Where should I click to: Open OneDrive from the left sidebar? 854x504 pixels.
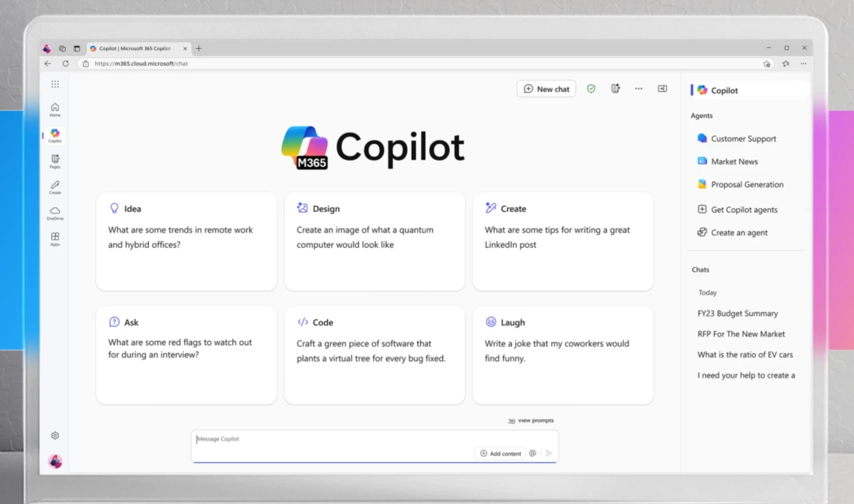coord(55,213)
